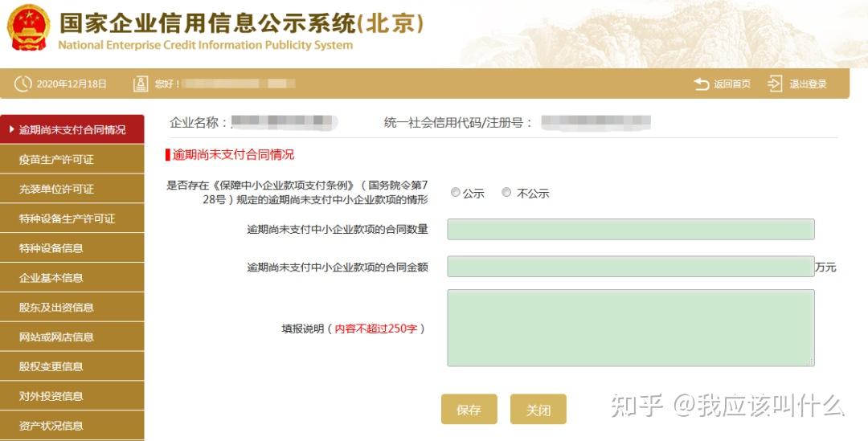Open 企业基本信息 sidebar item
This screenshot has width=868, height=441.
click(x=72, y=278)
